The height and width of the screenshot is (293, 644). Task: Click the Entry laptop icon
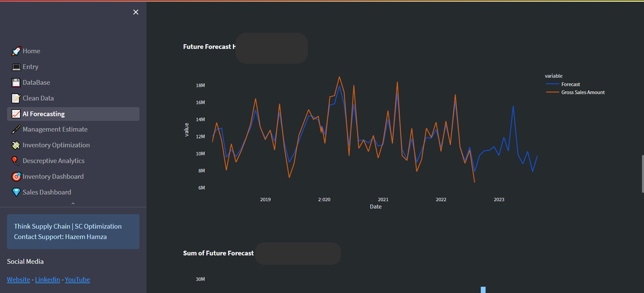click(16, 67)
